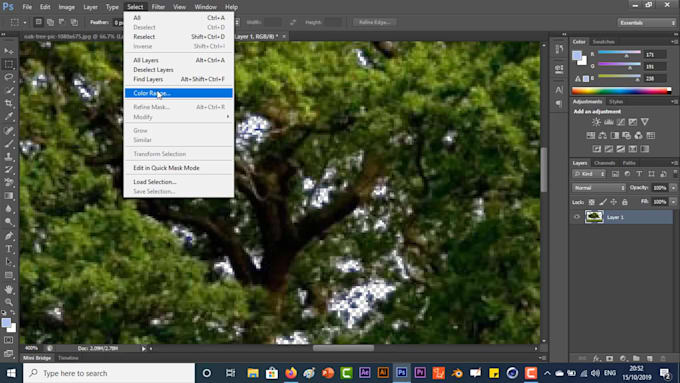Open the Normal blend mode dropdown
Screen dimensions: 680x383
[x=599, y=188]
